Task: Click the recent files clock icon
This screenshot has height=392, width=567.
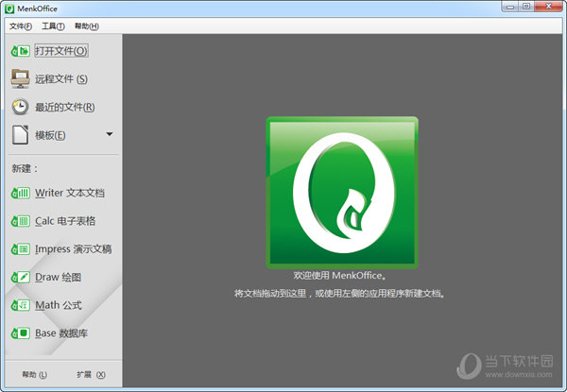Action: pos(20,107)
